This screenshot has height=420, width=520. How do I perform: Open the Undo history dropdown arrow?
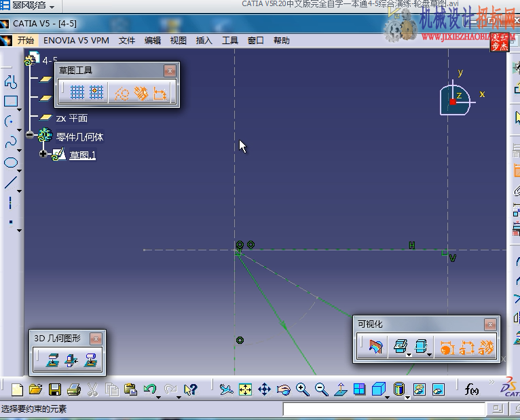pos(159,397)
